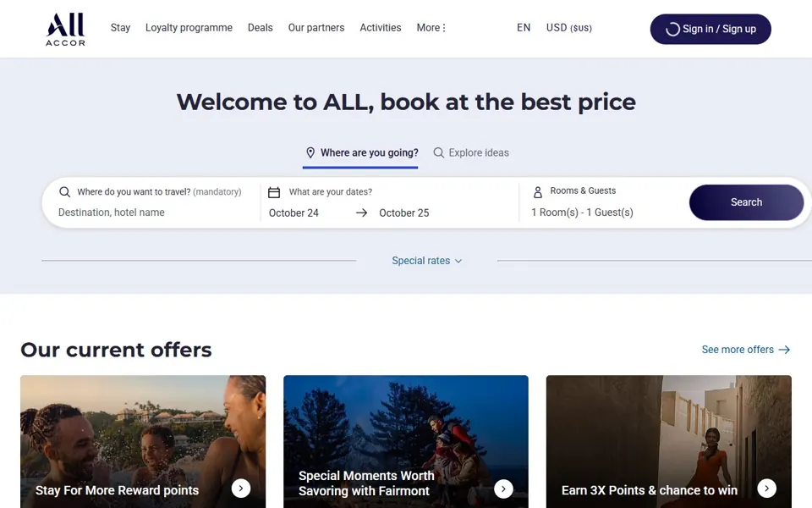Click the calendar icon by dates
The image size is (812, 508).
[274, 192]
